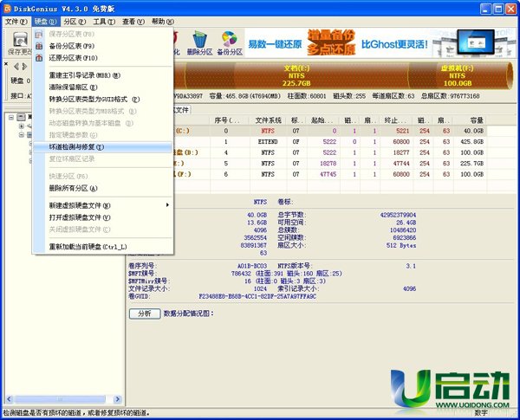Screen dimensions: 520x420
Task: Open the 工具 menu
Action: (104, 22)
